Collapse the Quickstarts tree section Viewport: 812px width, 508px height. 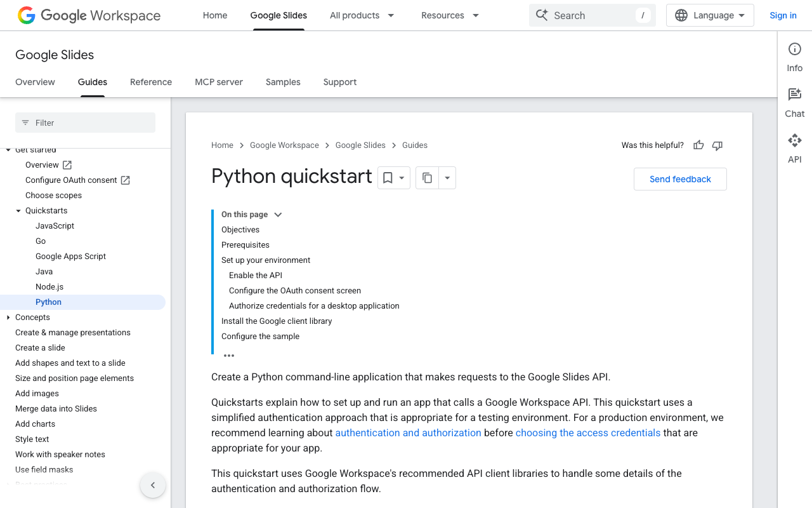pos(18,211)
